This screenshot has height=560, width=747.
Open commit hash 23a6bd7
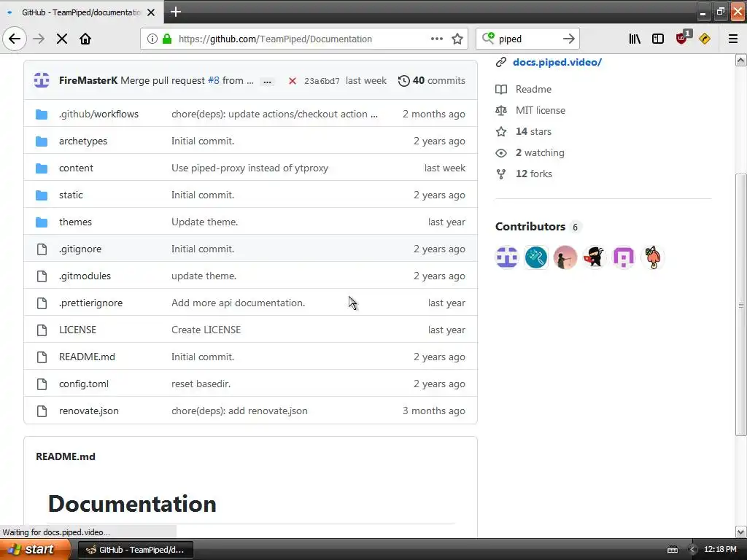tap(322, 81)
